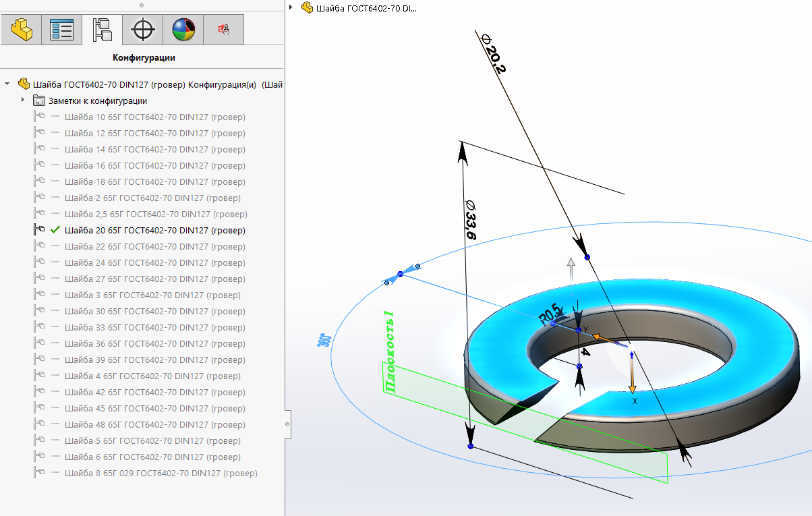Select the ConfigurationManager tab icon

pyautogui.click(x=102, y=30)
